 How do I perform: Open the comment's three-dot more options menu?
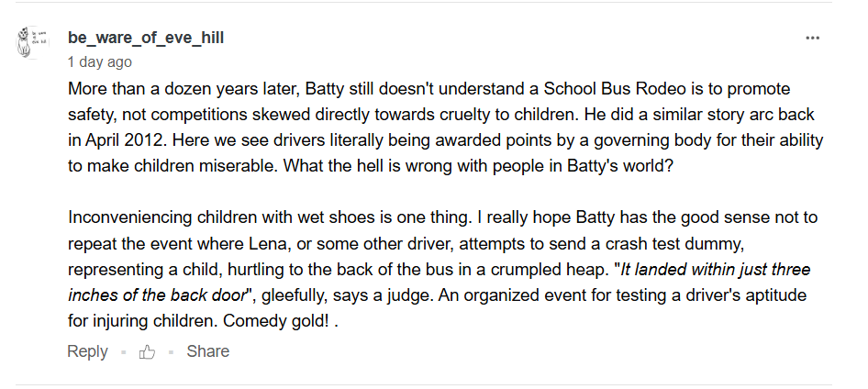[812, 38]
